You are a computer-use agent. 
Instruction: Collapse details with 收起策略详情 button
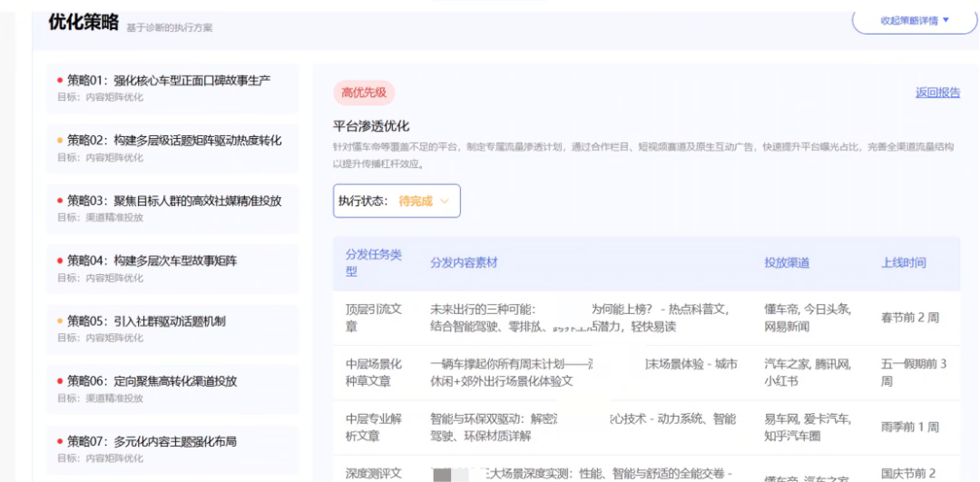[x=914, y=20]
